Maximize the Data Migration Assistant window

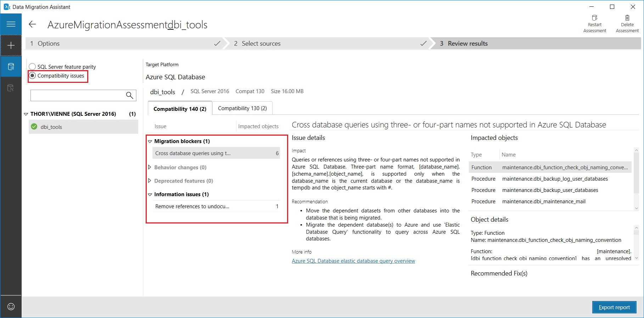[612, 7]
